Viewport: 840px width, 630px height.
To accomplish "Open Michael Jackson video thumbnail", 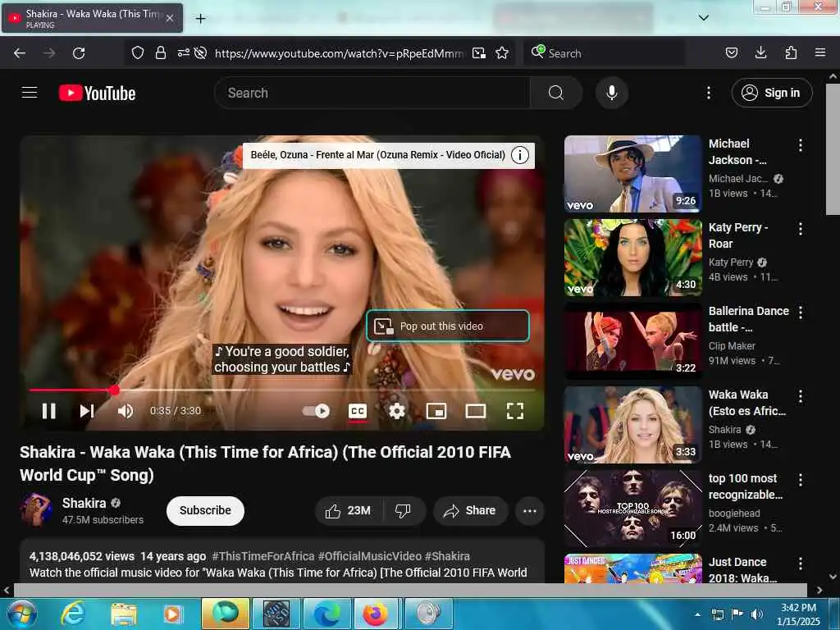I will point(632,174).
